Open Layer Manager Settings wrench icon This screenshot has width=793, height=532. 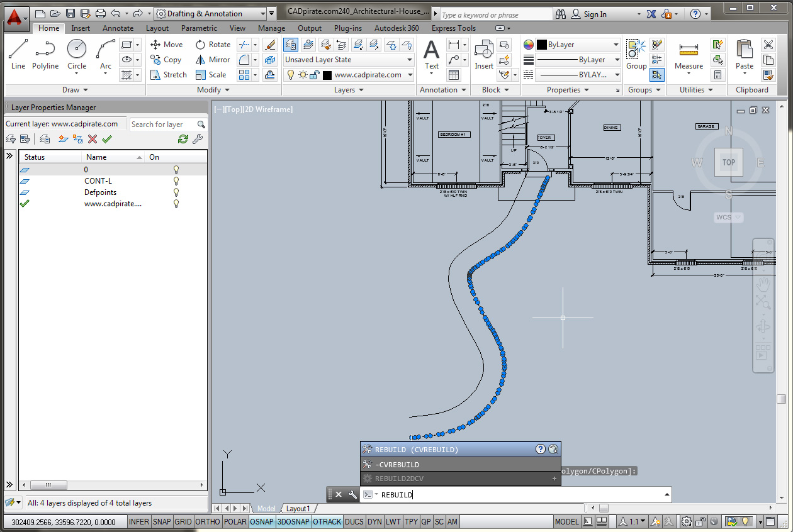[198, 139]
